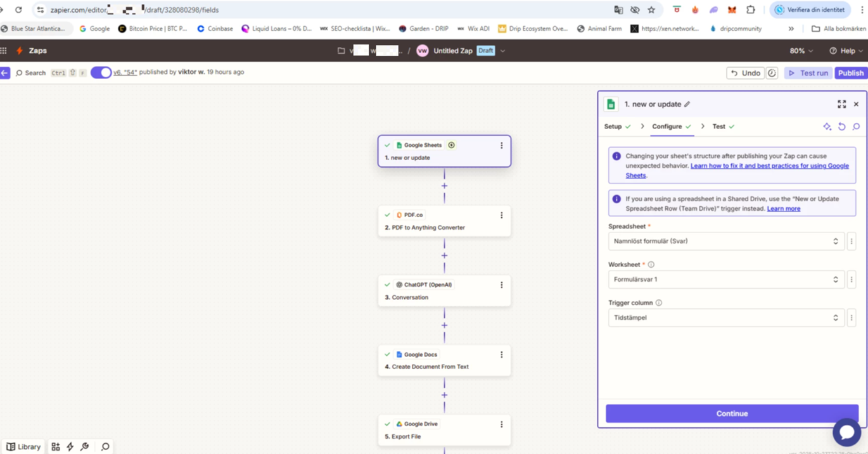The height and width of the screenshot is (454, 868).
Task: Switch to the Test tab
Action: [718, 127]
